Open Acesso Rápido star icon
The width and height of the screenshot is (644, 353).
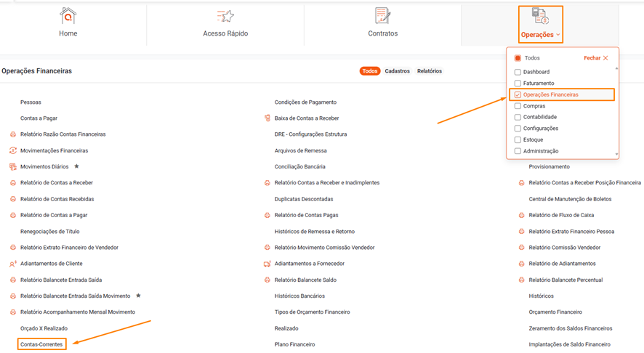[x=225, y=16]
